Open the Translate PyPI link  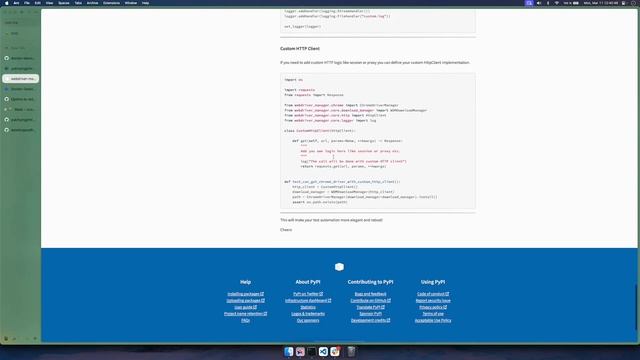pyautogui.click(x=370, y=307)
